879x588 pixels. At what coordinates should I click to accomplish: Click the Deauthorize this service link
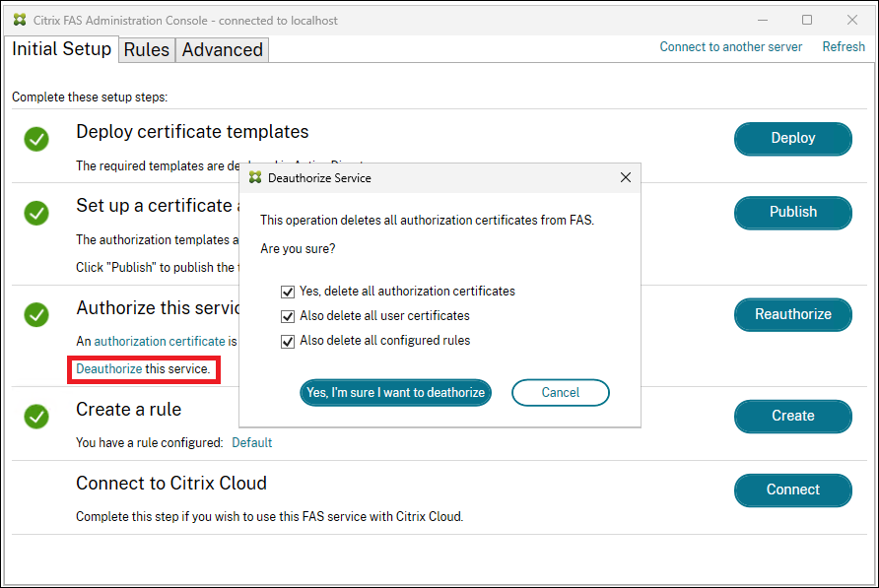(109, 368)
